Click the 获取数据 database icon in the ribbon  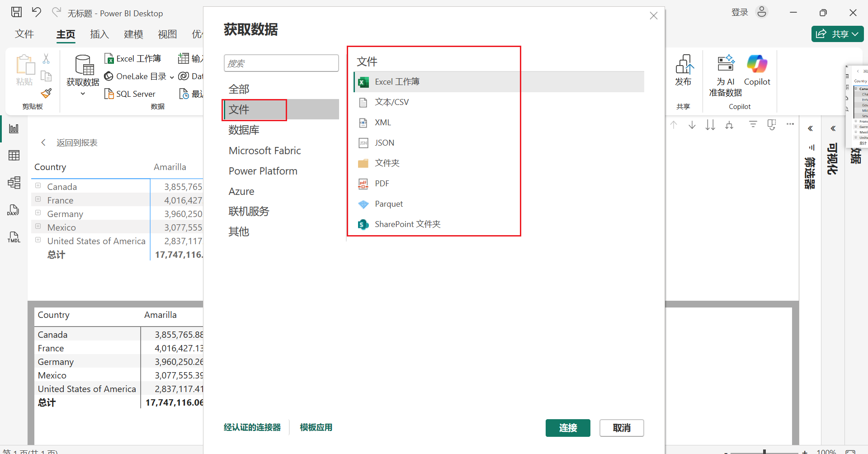[84, 65]
